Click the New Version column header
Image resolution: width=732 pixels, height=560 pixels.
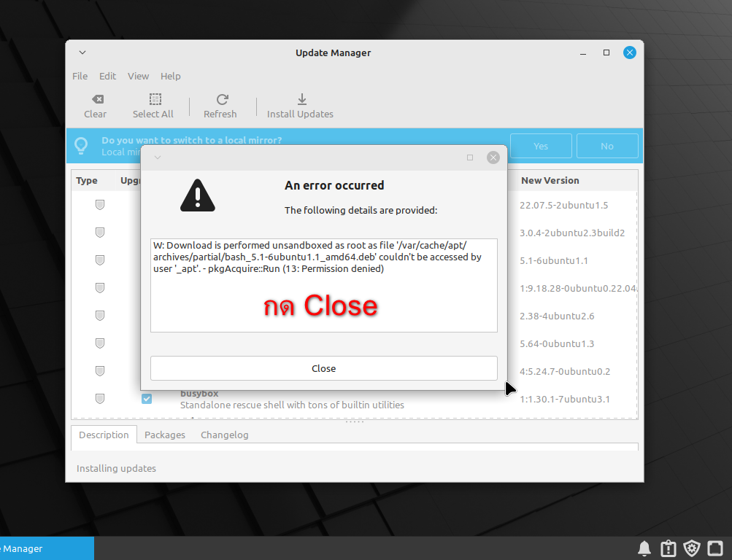tap(550, 180)
